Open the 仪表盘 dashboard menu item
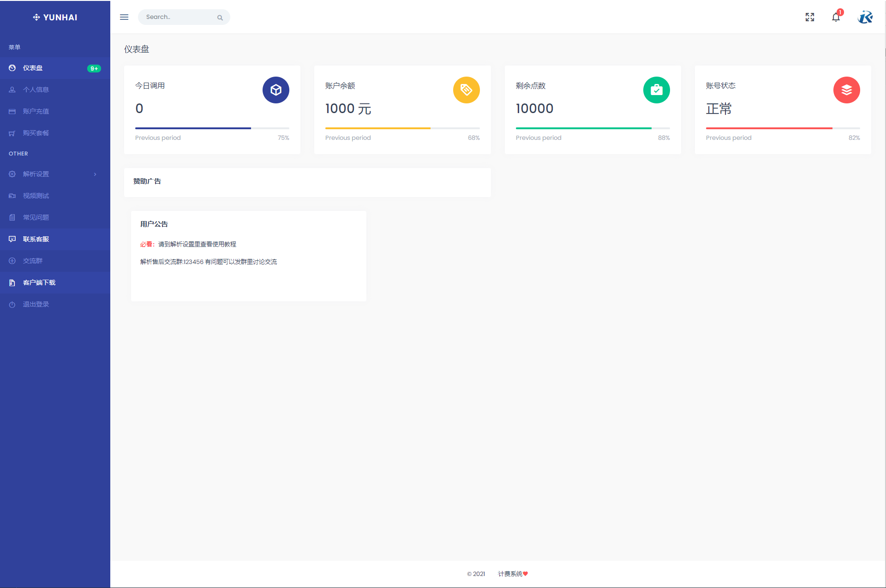Screen dimensions: 886x588 (x=33, y=68)
